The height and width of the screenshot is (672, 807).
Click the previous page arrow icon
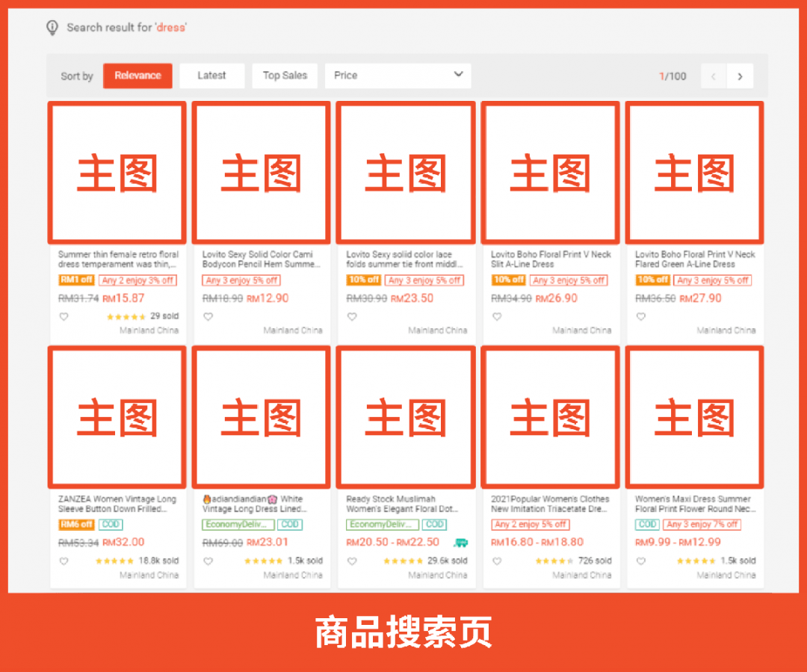tap(713, 75)
